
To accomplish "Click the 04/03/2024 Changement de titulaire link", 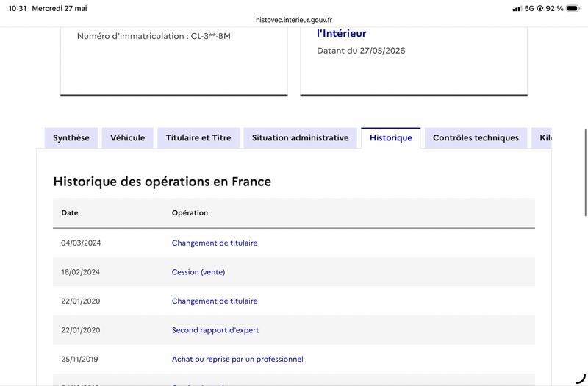I will pyautogui.click(x=215, y=243).
